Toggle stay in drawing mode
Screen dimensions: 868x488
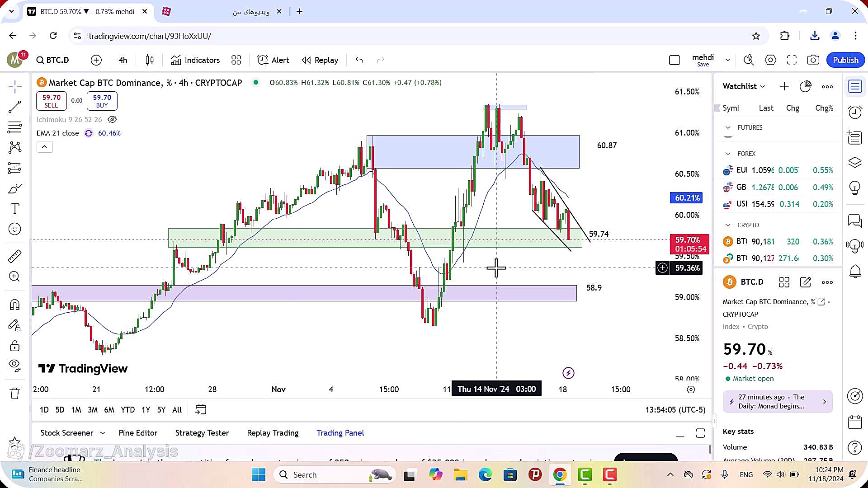tap(15, 325)
